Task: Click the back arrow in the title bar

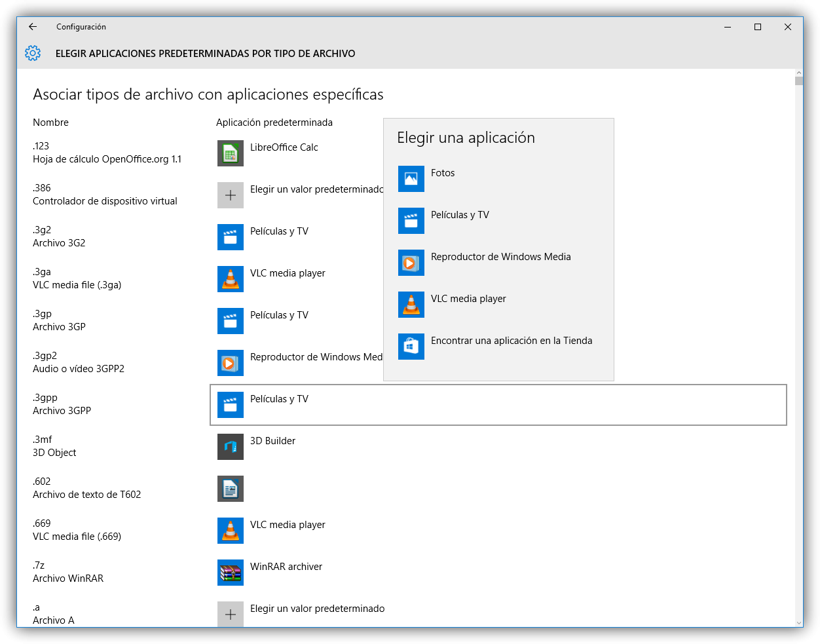Action: 33,27
